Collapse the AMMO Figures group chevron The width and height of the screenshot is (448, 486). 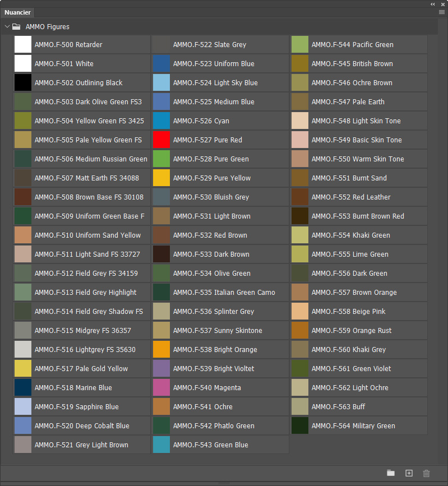7,27
